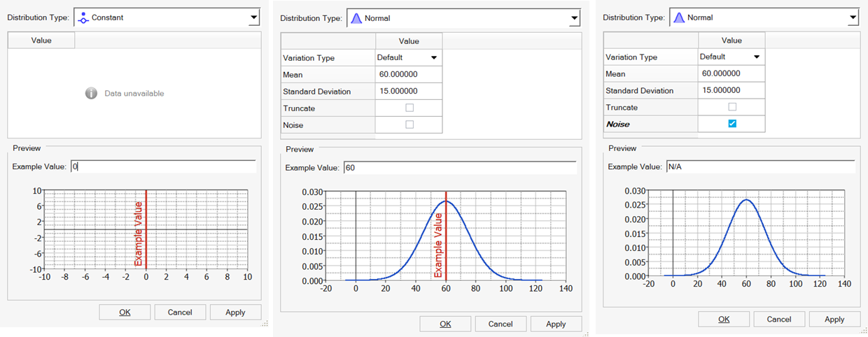This screenshot has width=868, height=337.
Task: Click Standard Deviation value in middle dialog
Action: pos(409,91)
